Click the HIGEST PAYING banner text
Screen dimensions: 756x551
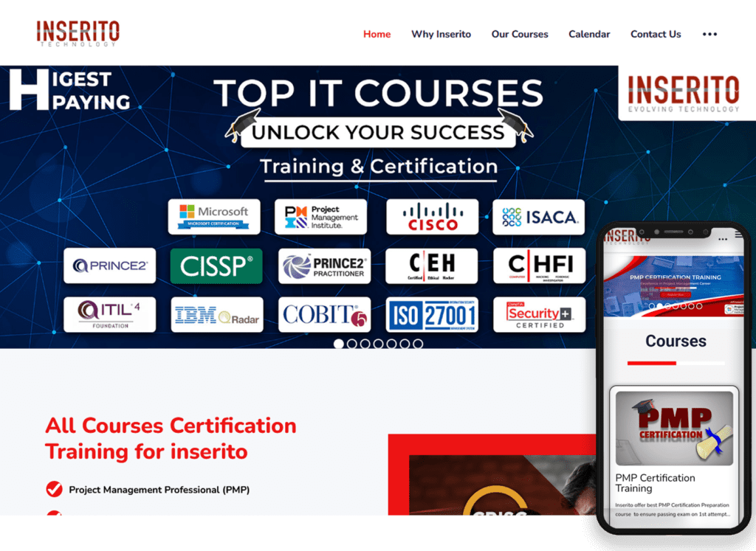point(70,90)
